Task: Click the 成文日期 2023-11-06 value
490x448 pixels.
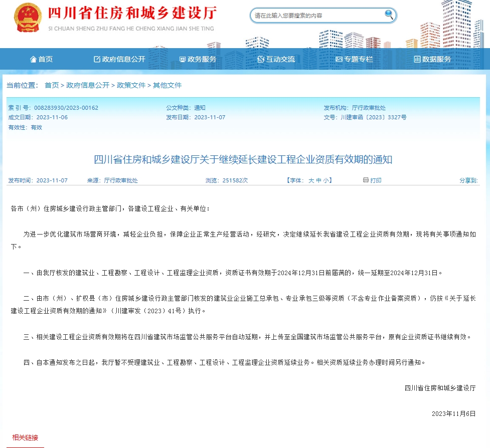Action: coord(52,117)
